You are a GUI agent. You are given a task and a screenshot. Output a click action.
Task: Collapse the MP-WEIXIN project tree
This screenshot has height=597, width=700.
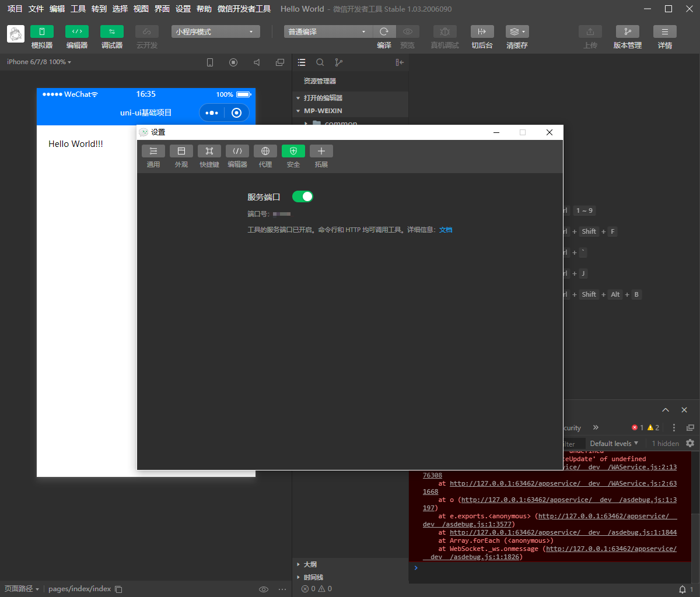350,110
